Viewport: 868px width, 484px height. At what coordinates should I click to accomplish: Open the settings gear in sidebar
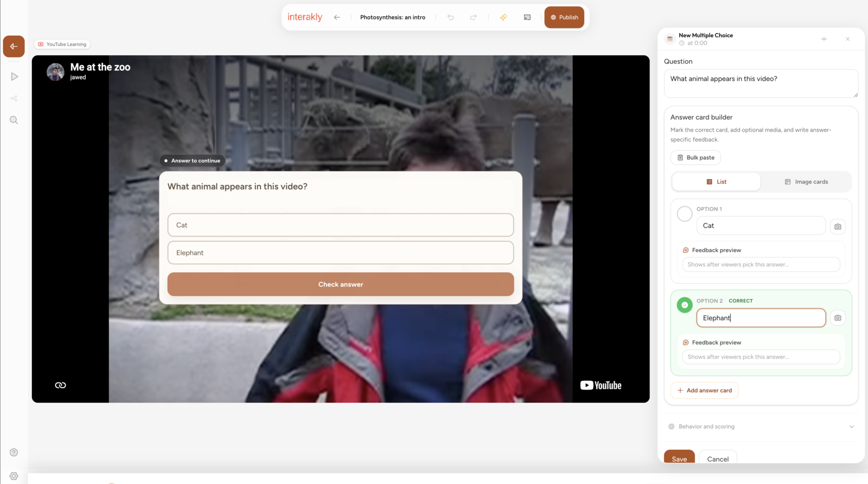[14, 476]
